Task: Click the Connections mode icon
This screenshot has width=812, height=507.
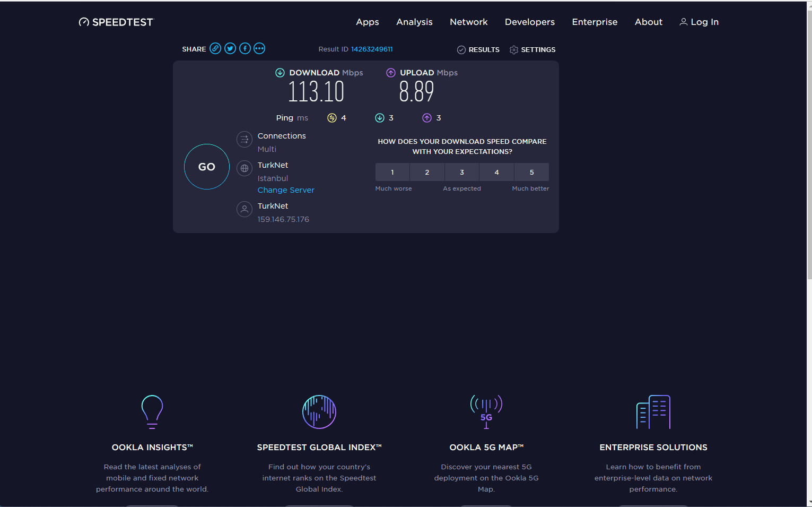Action: click(245, 140)
